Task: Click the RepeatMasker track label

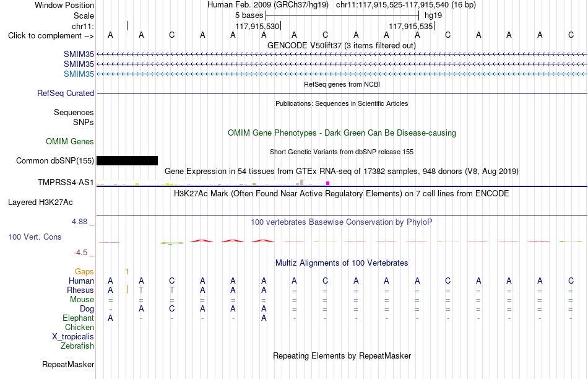Action: point(68,364)
